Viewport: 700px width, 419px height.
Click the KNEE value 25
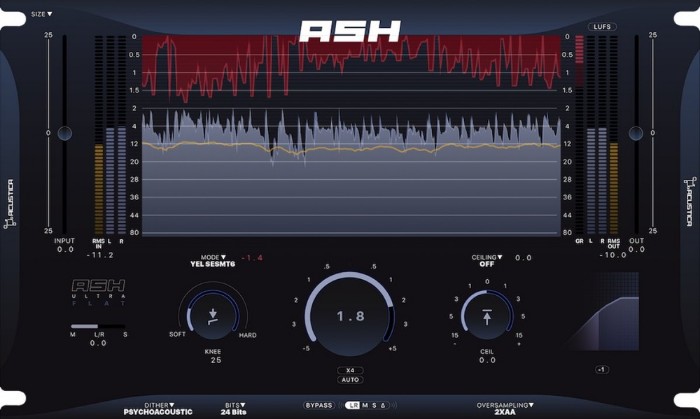216,360
